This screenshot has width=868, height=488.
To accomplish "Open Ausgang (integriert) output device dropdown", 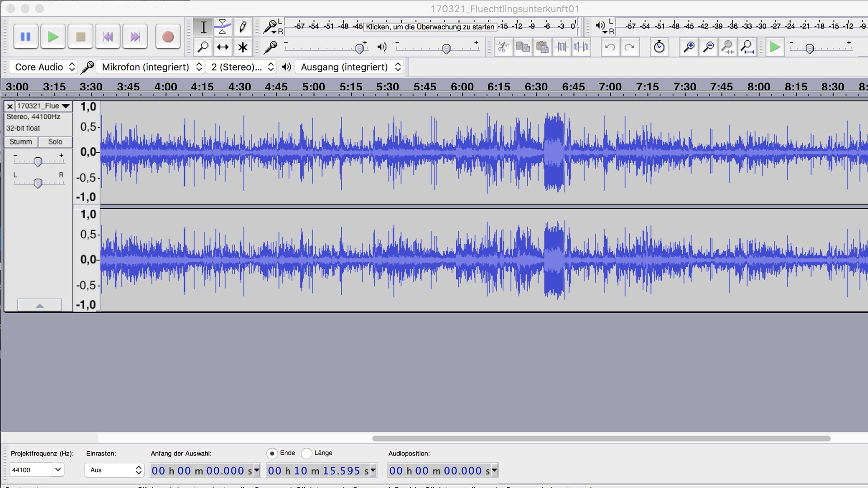I will 349,67.
